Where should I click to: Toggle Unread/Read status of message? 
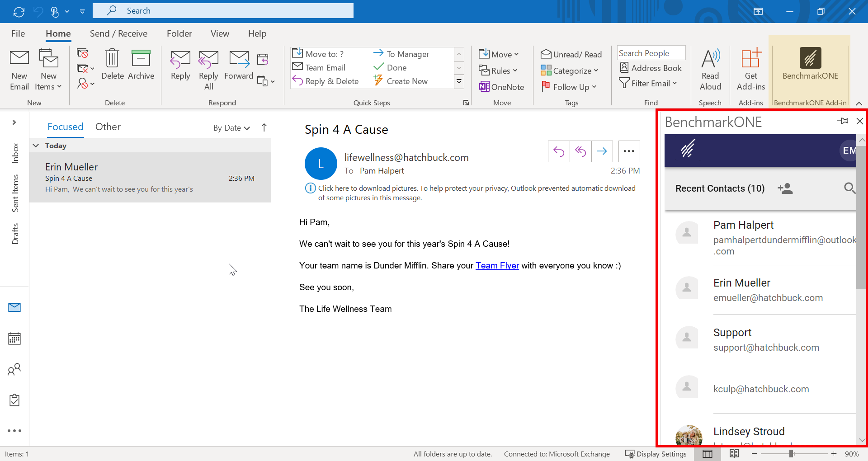click(571, 54)
